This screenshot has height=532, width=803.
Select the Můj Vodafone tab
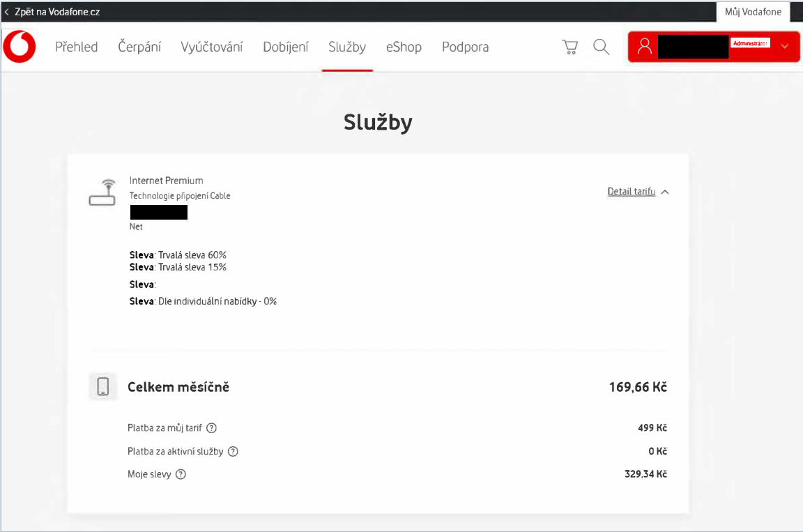[x=753, y=12]
